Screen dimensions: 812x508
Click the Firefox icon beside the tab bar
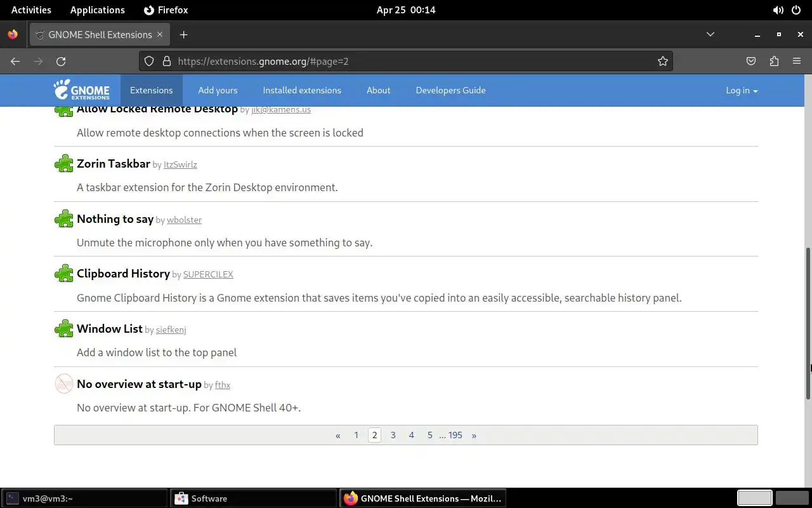tap(13, 34)
